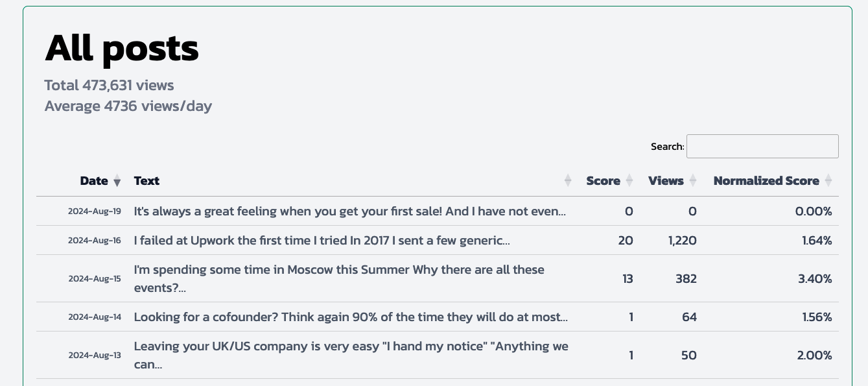This screenshot has height=386, width=868.
Task: Click the Normalized Score sort arrows
Action: coord(828,181)
